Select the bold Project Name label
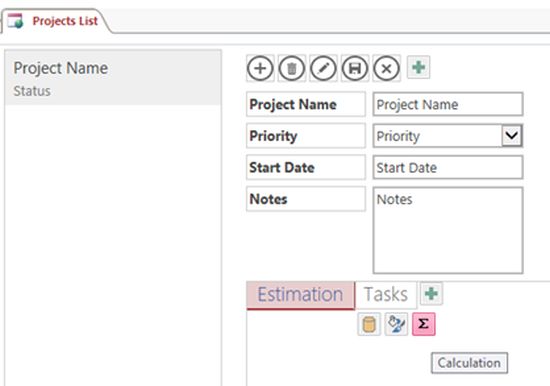Screen dimensions: 550x386 (306, 104)
